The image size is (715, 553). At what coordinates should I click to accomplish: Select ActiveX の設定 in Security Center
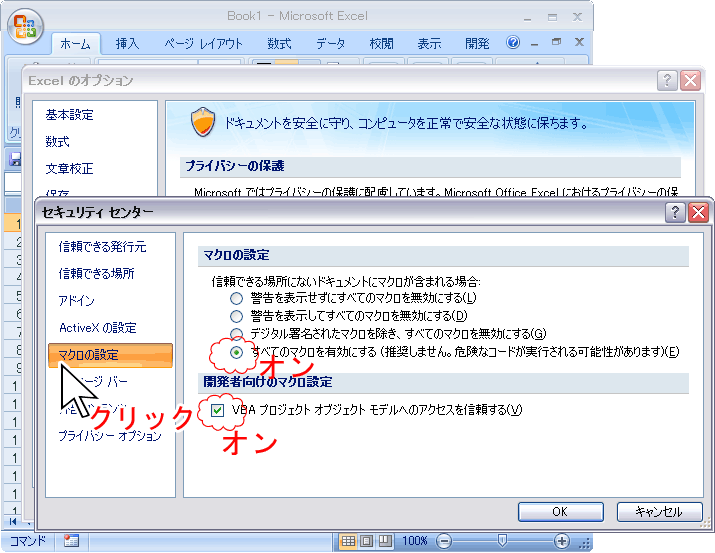98,328
